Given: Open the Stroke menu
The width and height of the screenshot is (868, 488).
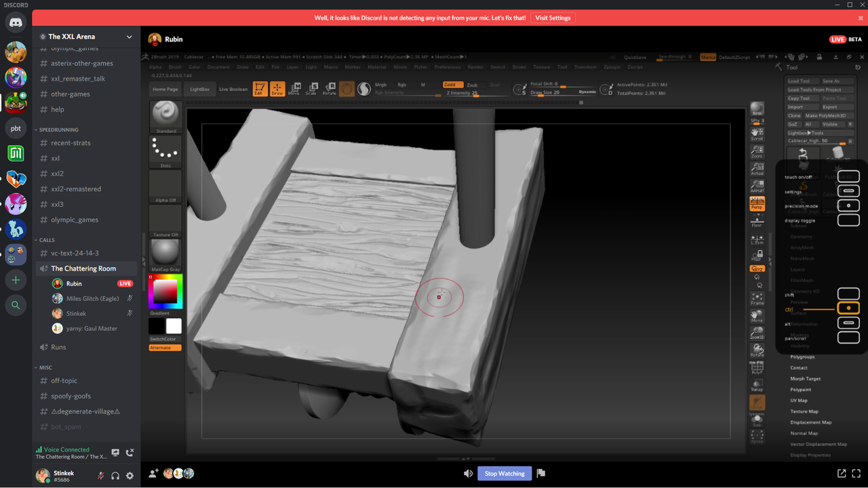Looking at the screenshot, I should point(519,67).
